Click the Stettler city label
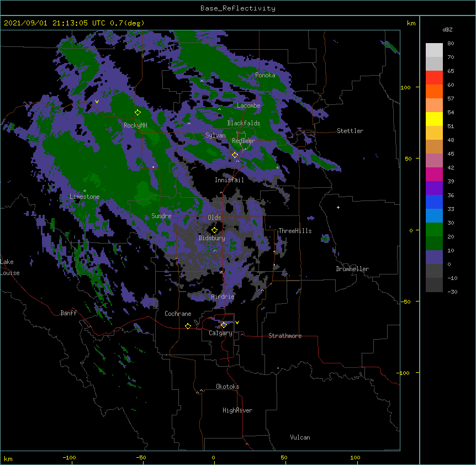This screenshot has width=476, height=465. [x=350, y=131]
